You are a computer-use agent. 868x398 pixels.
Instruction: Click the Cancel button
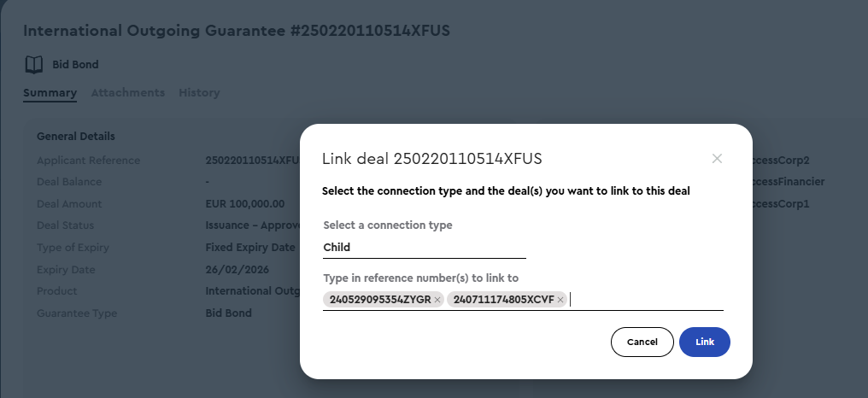[x=642, y=342]
